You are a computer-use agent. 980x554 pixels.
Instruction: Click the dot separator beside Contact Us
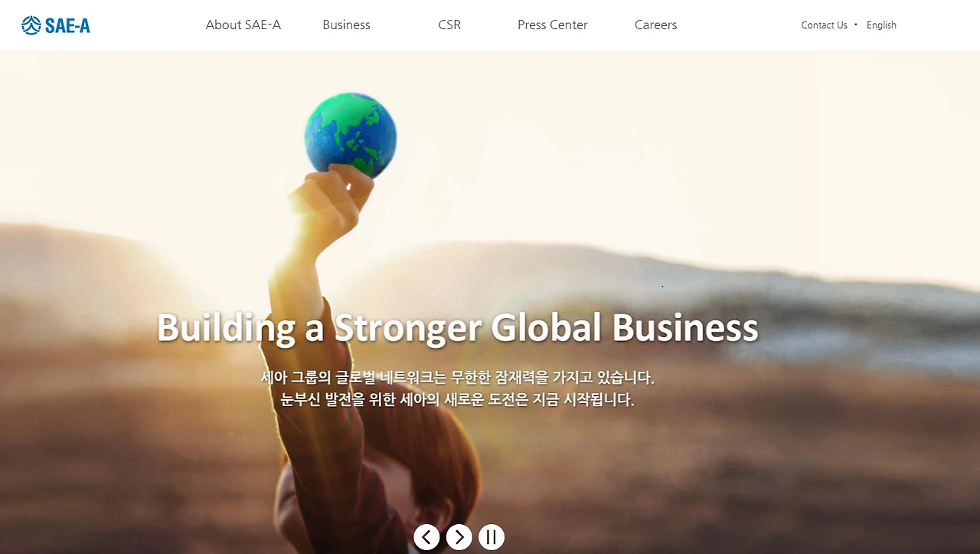point(856,25)
